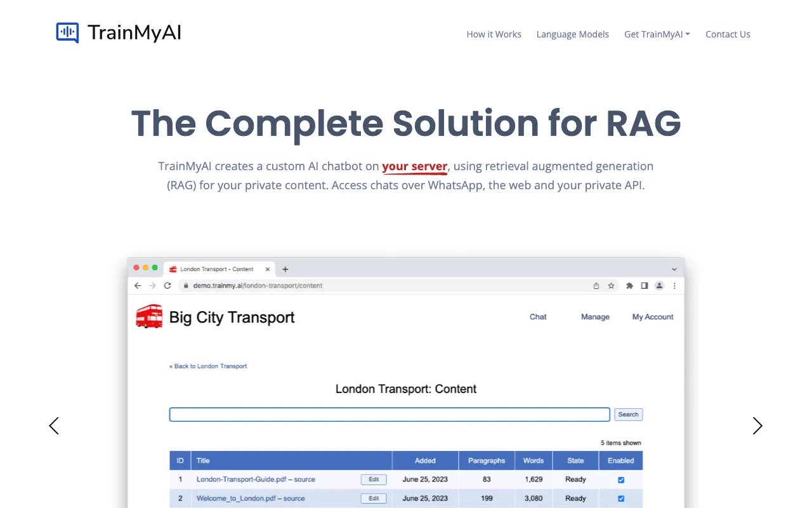Click the yellow minimize dot
This screenshot has width=812, height=508.
tap(145, 268)
